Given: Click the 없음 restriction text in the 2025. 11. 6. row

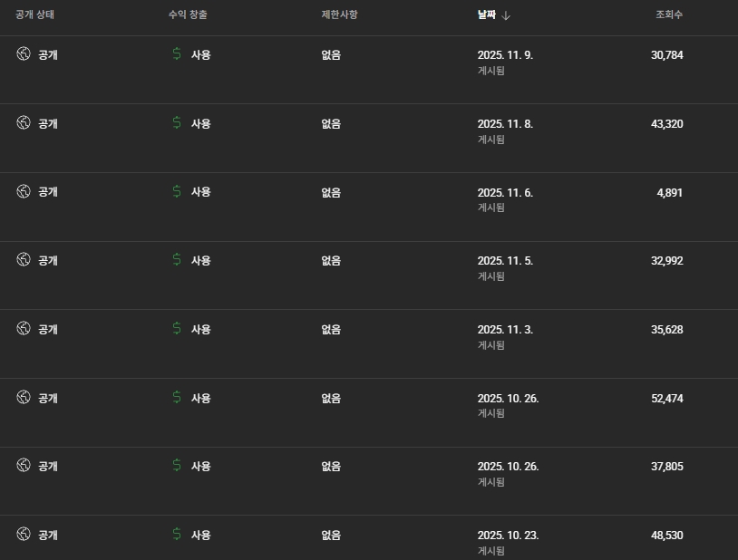Looking at the screenshot, I should pos(331,192).
